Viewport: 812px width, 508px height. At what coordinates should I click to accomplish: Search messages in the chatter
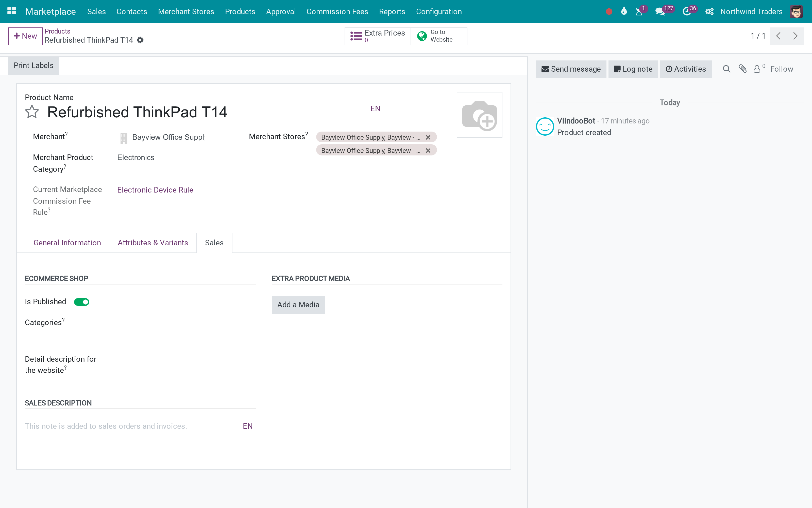pos(726,69)
